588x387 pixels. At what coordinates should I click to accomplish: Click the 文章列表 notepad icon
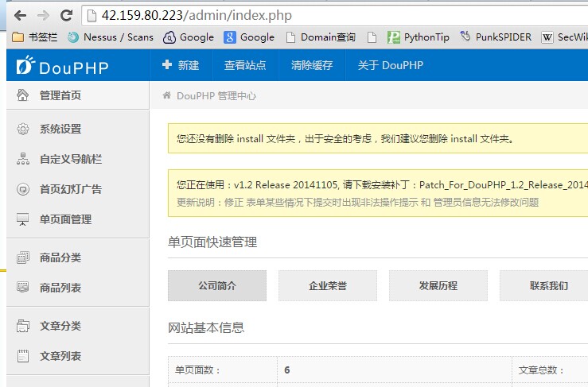(23, 356)
